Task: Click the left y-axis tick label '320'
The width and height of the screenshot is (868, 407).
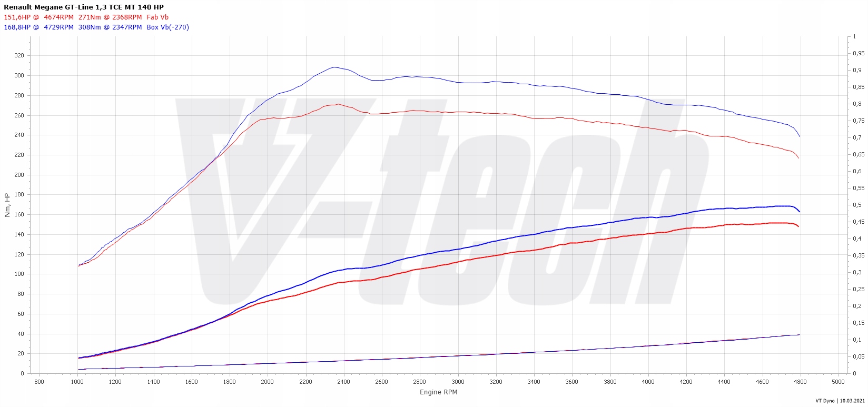Action: coord(19,56)
